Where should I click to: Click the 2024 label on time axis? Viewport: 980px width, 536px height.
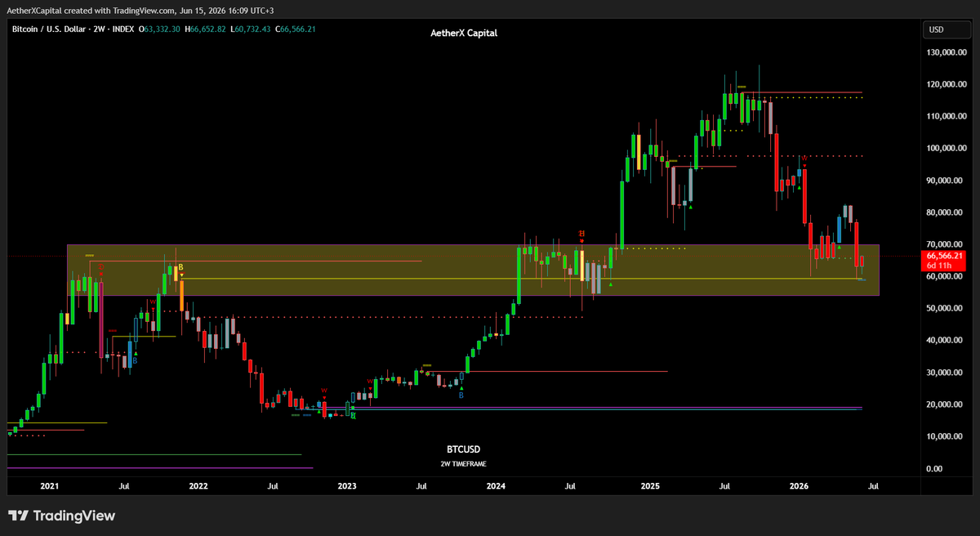pos(495,486)
